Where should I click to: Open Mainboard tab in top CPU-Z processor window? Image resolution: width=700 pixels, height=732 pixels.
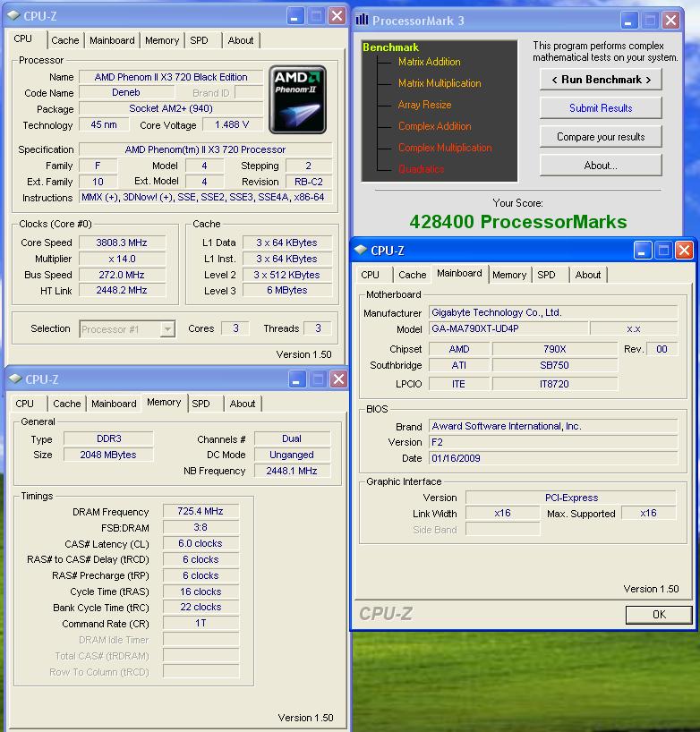point(112,40)
